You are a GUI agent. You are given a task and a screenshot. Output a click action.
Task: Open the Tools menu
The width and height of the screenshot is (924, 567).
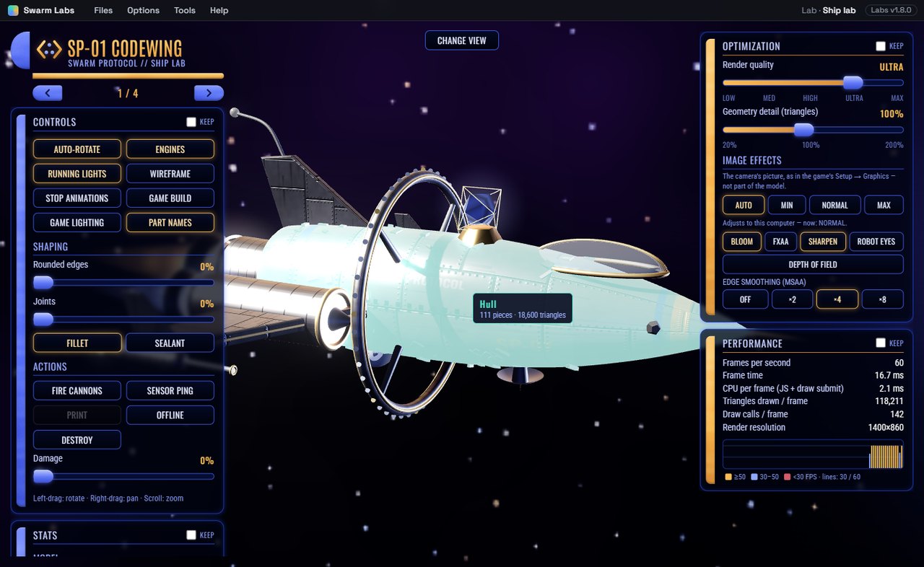click(185, 10)
